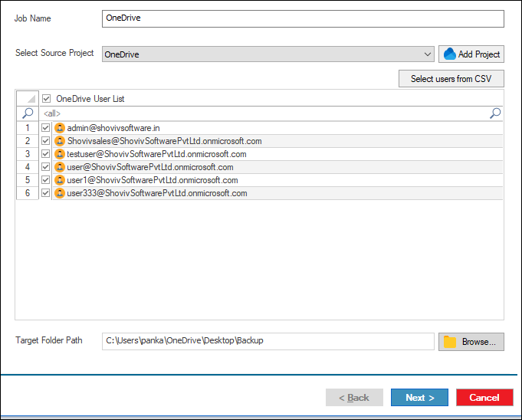Uncheck the user@ShovivSoftwarePvtLtd checkbox
This screenshot has height=420, width=522.
click(x=46, y=167)
